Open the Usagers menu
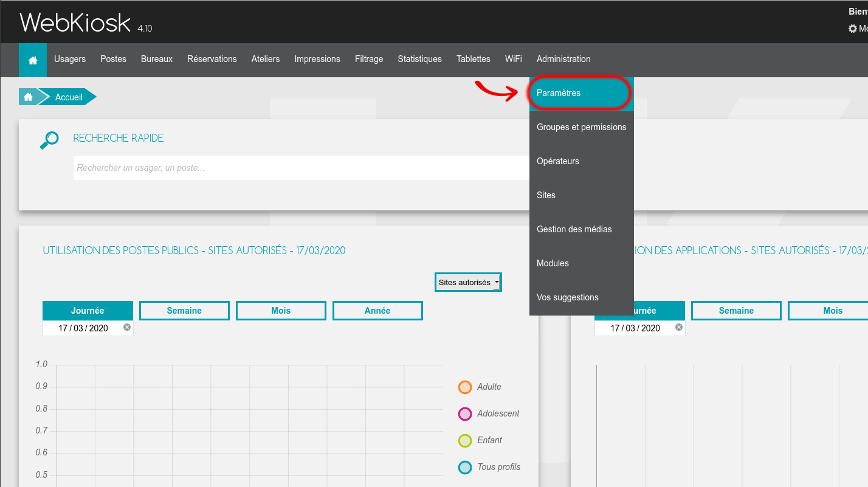Image resolution: width=868 pixels, height=487 pixels. click(70, 60)
